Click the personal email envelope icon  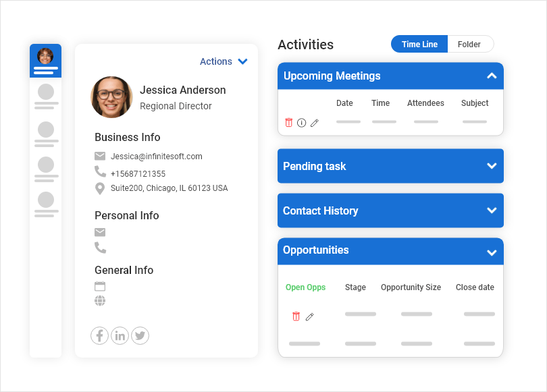(100, 232)
